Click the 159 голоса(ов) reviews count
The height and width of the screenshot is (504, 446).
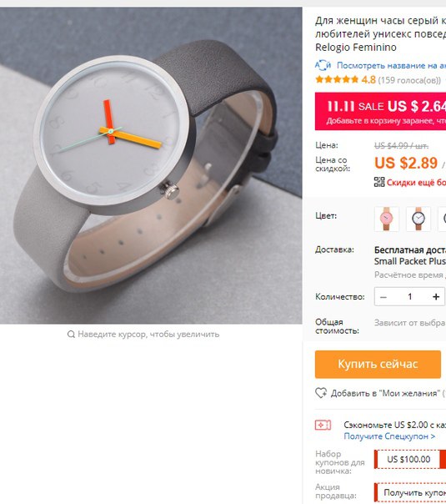(409, 80)
